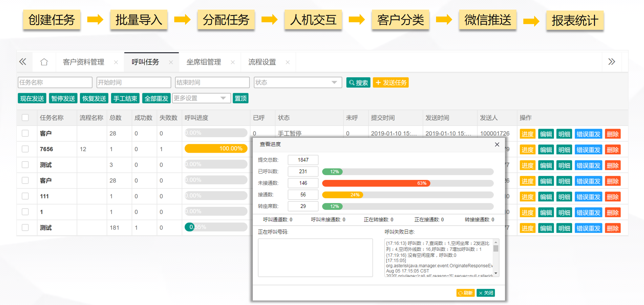The height and width of the screenshot is (305, 644).
Task: Click the home icon tab
Action: point(44,62)
